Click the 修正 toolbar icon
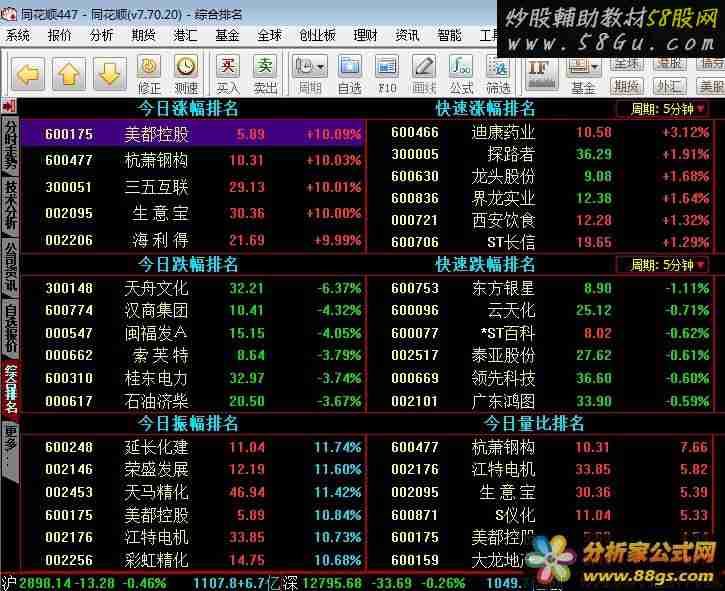Viewport: 725px width, 591px height. 149,74
